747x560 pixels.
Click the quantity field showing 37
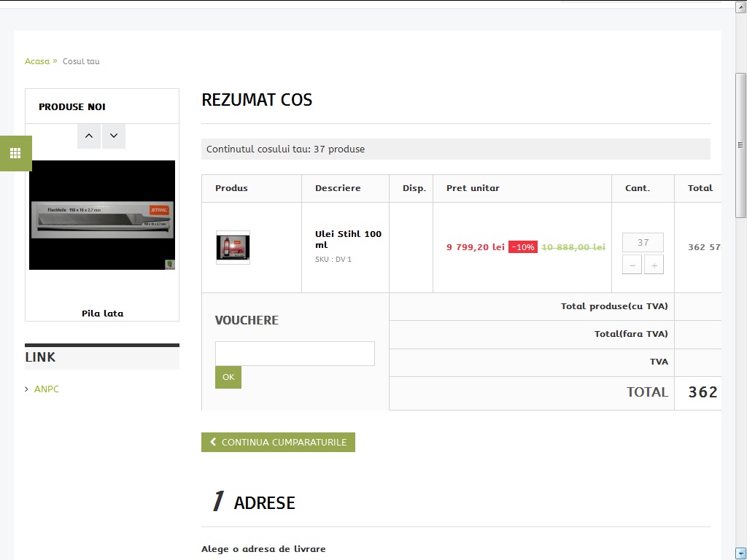tap(643, 242)
